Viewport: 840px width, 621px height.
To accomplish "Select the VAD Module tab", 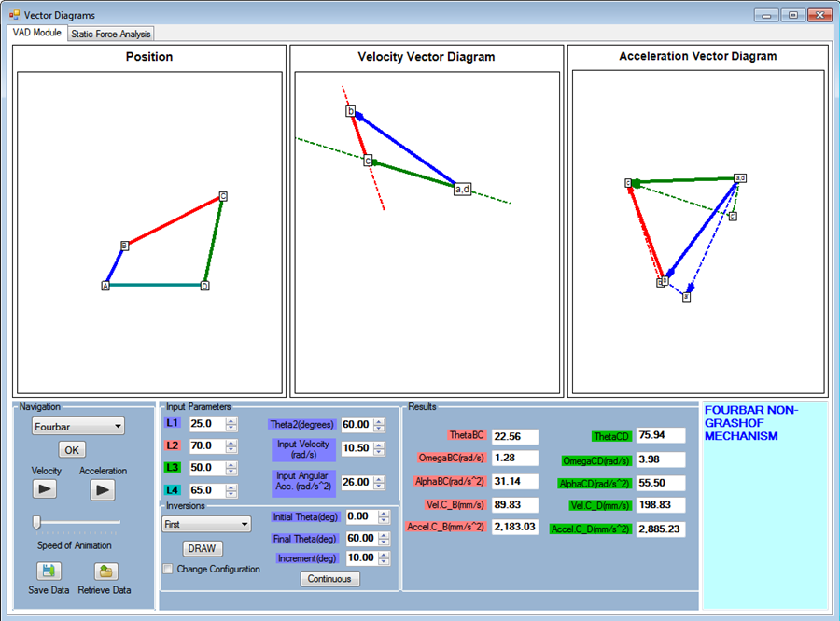I will tap(37, 33).
